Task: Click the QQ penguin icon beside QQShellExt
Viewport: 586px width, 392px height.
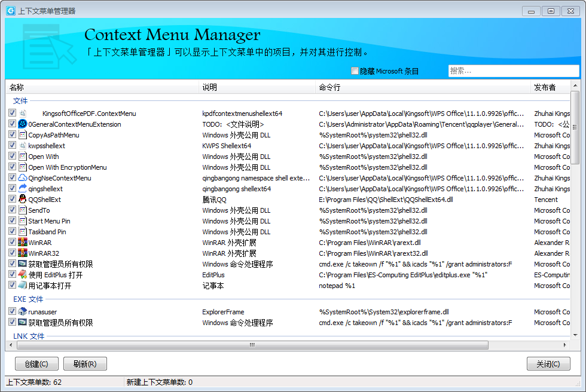Action: click(23, 200)
